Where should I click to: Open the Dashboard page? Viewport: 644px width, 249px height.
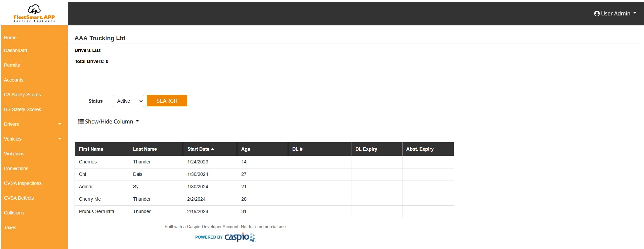(15, 50)
